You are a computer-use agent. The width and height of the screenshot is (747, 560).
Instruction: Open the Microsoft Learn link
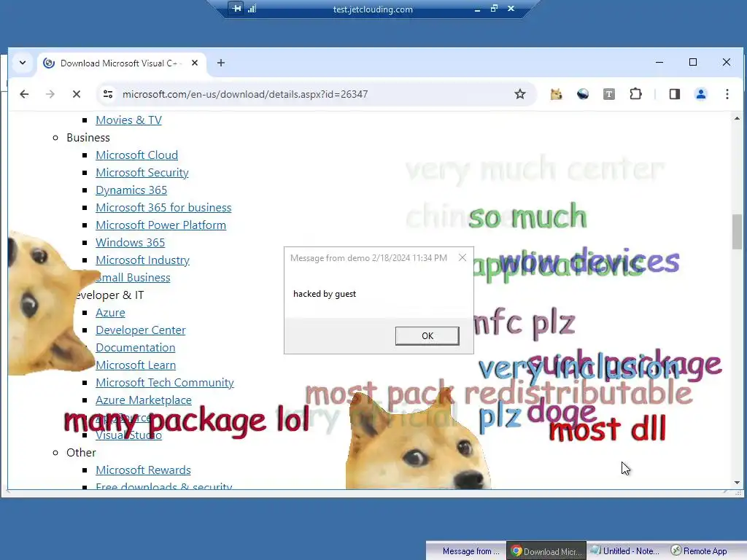pyautogui.click(x=136, y=365)
